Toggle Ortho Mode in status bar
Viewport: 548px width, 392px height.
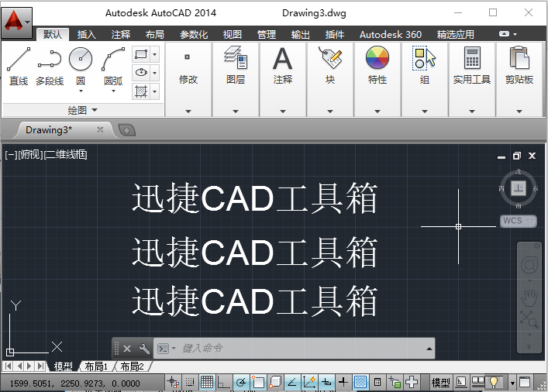(x=224, y=382)
